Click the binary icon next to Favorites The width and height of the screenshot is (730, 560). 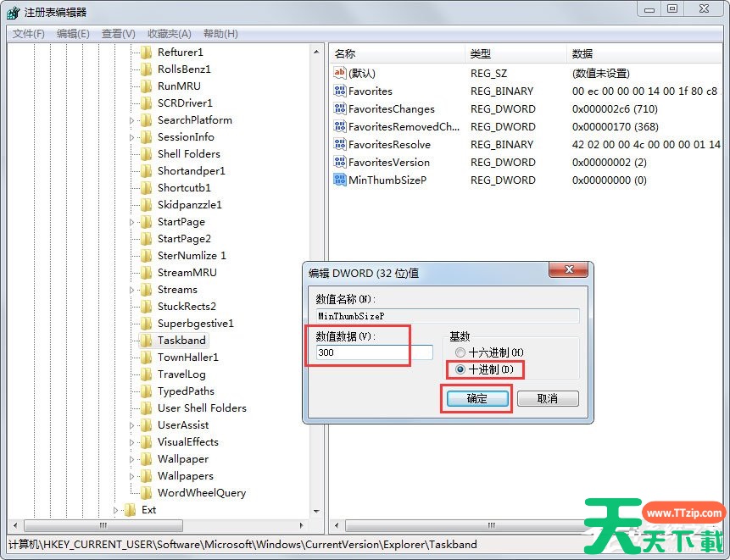(x=339, y=91)
